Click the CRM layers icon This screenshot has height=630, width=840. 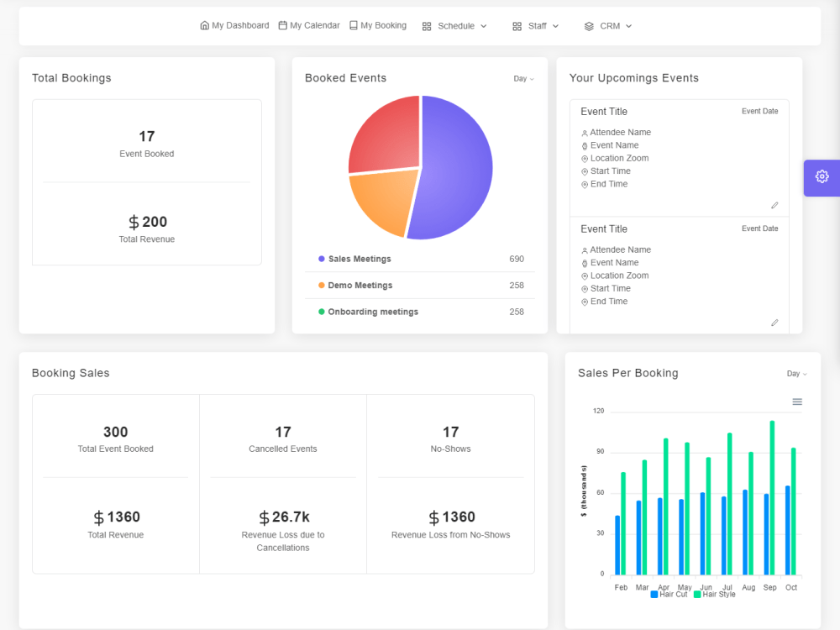[x=589, y=26]
